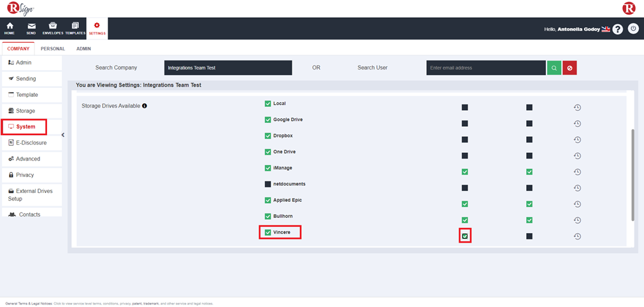Open the Envelopes navigation icon

click(53, 28)
